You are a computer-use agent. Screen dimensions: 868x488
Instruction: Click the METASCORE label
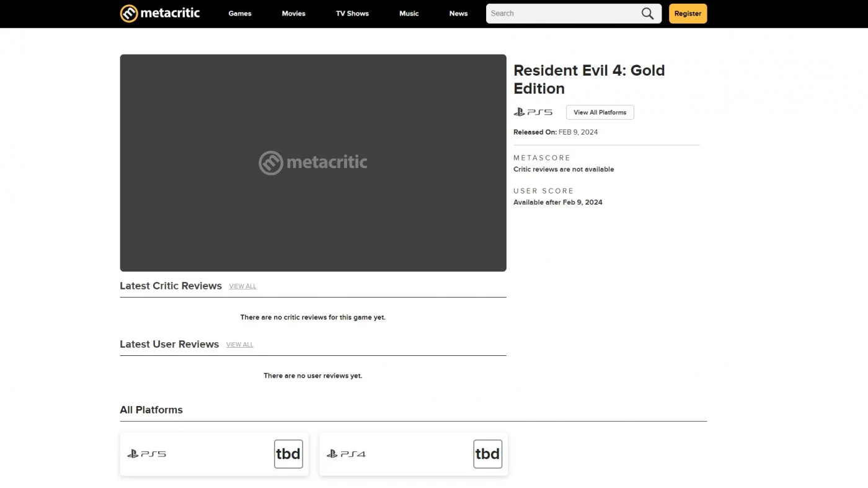pos(542,158)
